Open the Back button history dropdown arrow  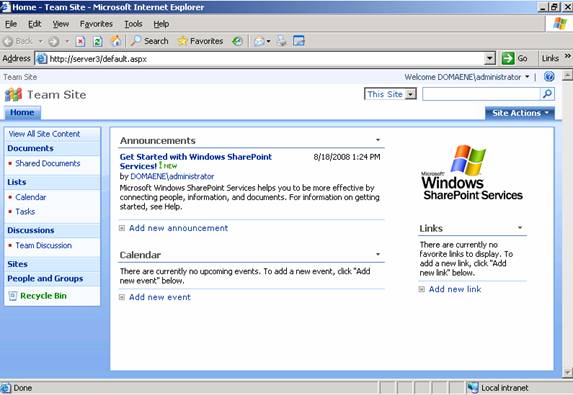coord(41,42)
